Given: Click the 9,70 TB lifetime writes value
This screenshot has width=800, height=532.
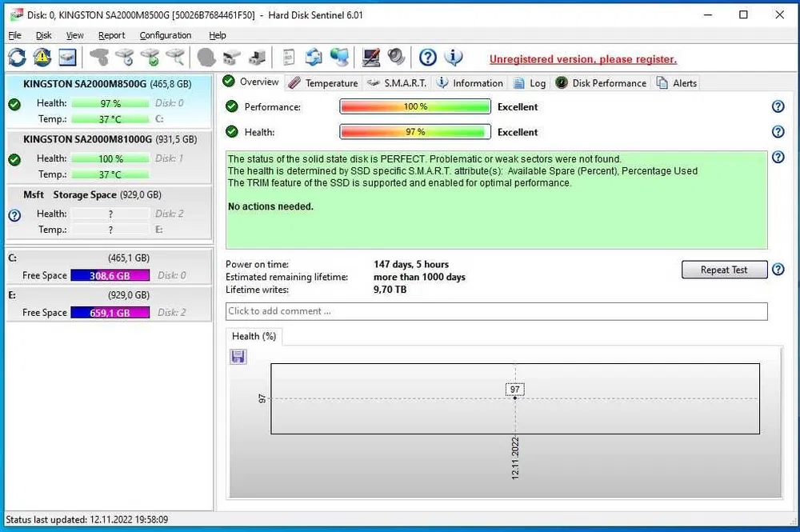Looking at the screenshot, I should point(390,290).
